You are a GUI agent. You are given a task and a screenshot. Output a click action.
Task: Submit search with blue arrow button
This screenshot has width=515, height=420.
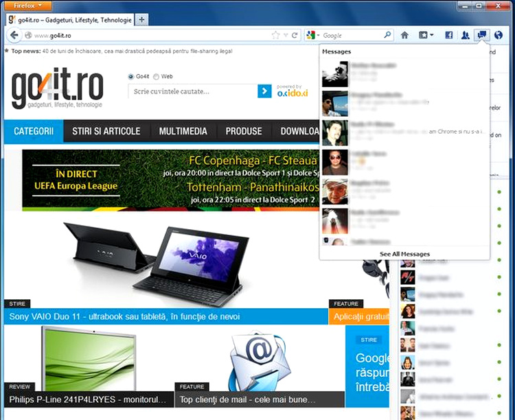[264, 91]
